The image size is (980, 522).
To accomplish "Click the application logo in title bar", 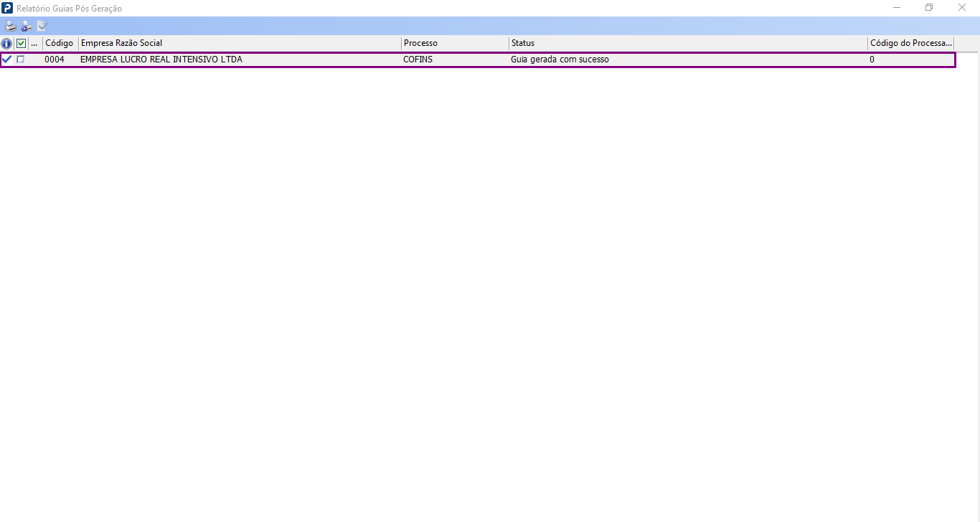I will pyautogui.click(x=7, y=8).
